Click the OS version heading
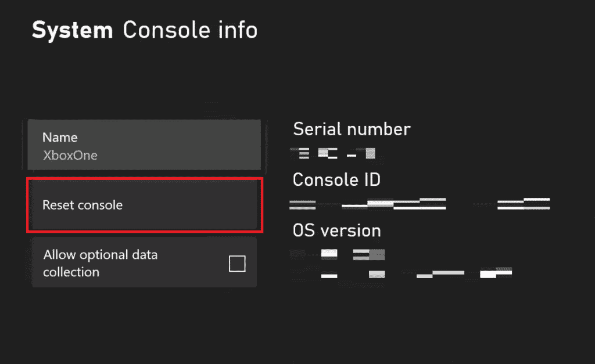The image size is (595, 364). point(336,230)
